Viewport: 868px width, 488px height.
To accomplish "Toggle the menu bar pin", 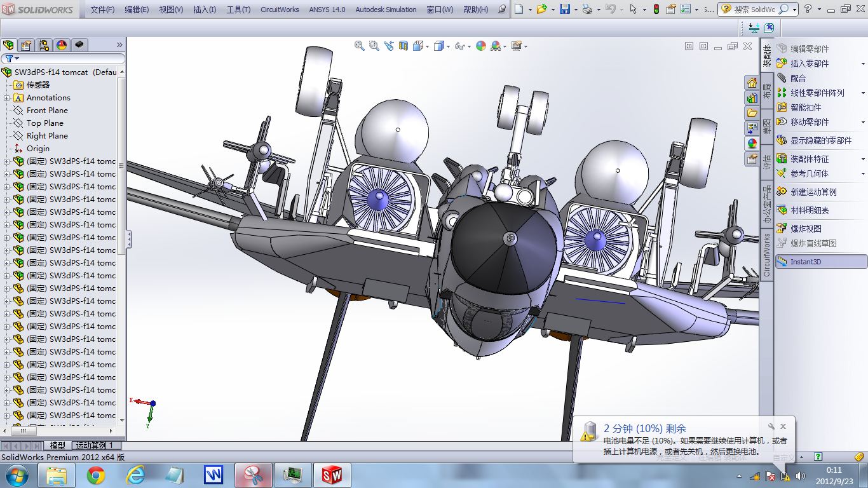I will point(502,10).
